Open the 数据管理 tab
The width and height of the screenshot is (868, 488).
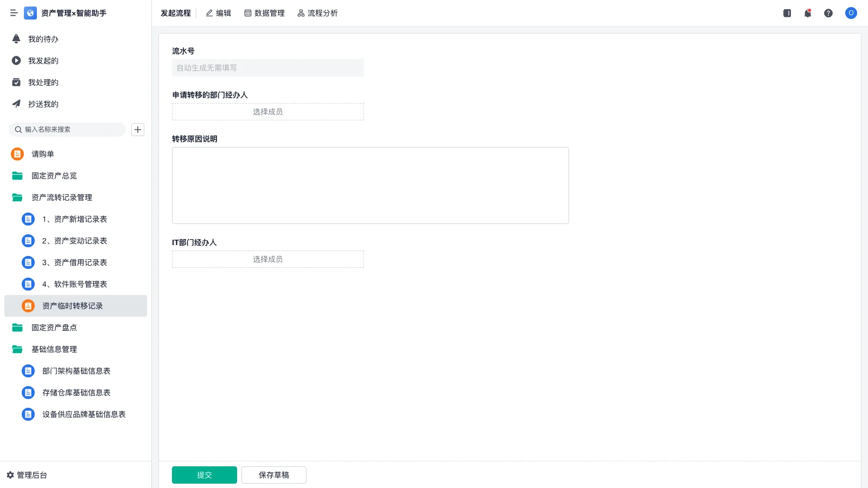(x=264, y=13)
